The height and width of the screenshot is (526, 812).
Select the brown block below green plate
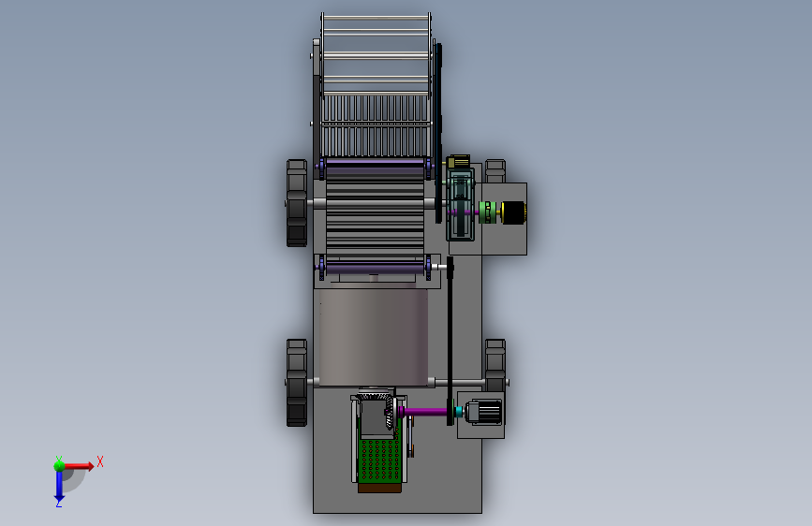click(379, 488)
